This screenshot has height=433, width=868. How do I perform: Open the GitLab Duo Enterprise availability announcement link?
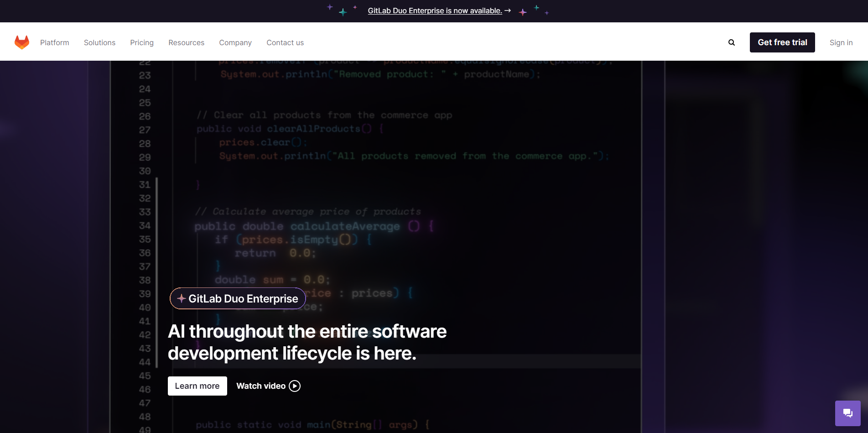coord(435,10)
